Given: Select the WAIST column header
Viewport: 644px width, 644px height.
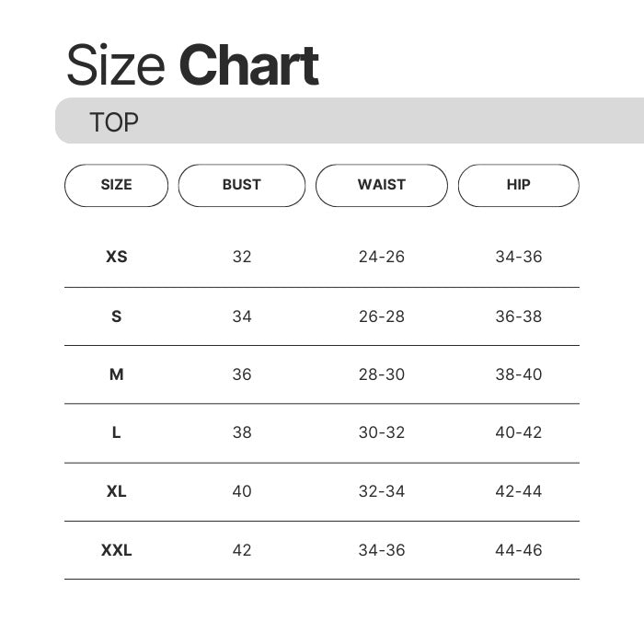Looking at the screenshot, I should (x=381, y=185).
